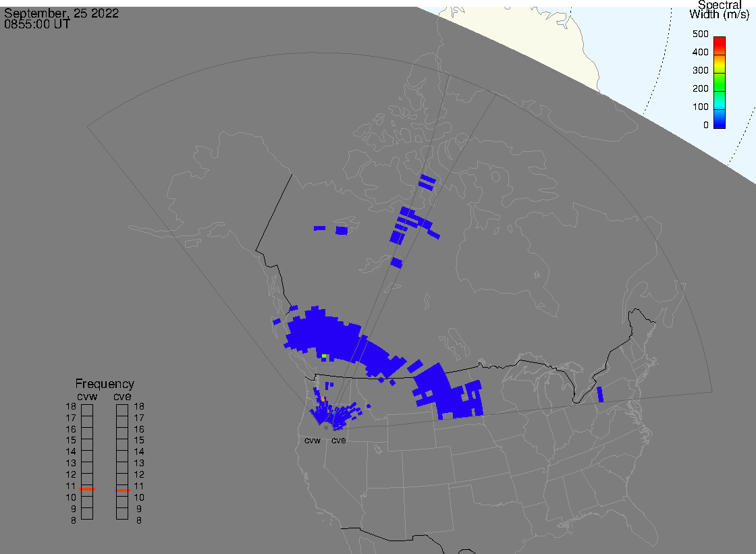Click the cve radar station label on map
Viewport: 756px width, 554px height.
[338, 440]
